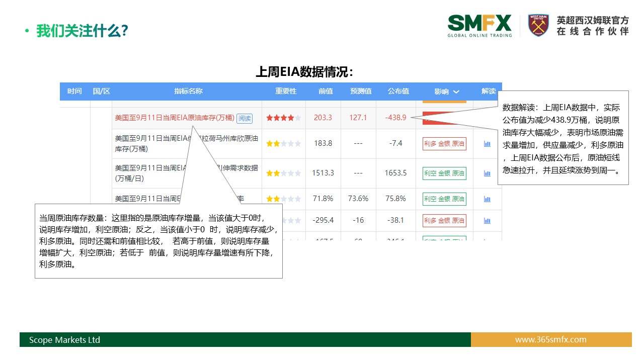The height and width of the screenshot is (362, 644).
Task: Open the chart icon in the 71.8% row
Action: pos(487,199)
